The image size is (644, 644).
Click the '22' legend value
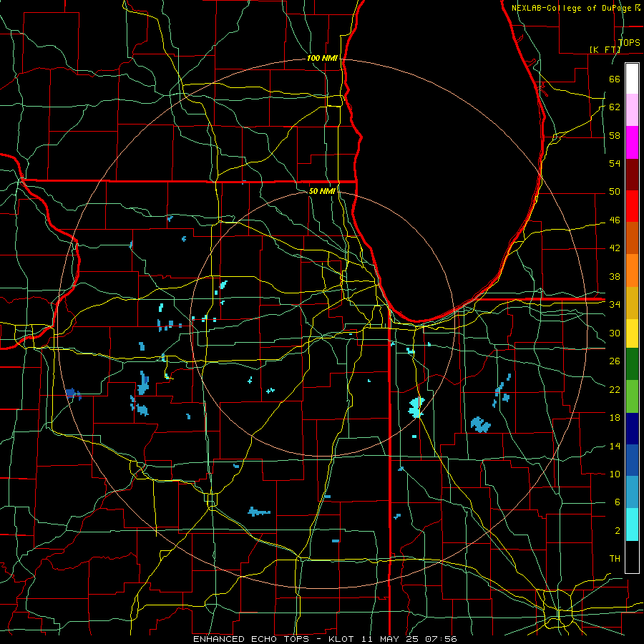point(615,389)
